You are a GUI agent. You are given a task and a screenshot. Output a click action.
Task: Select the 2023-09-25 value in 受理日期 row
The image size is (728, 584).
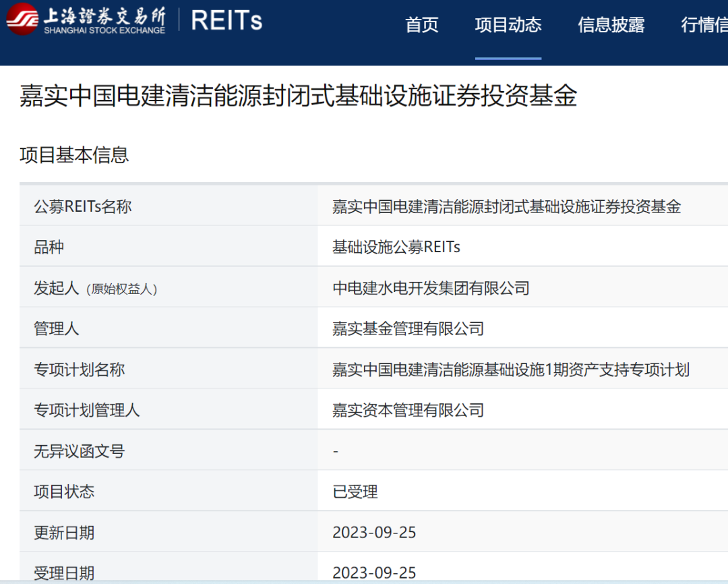click(374, 573)
